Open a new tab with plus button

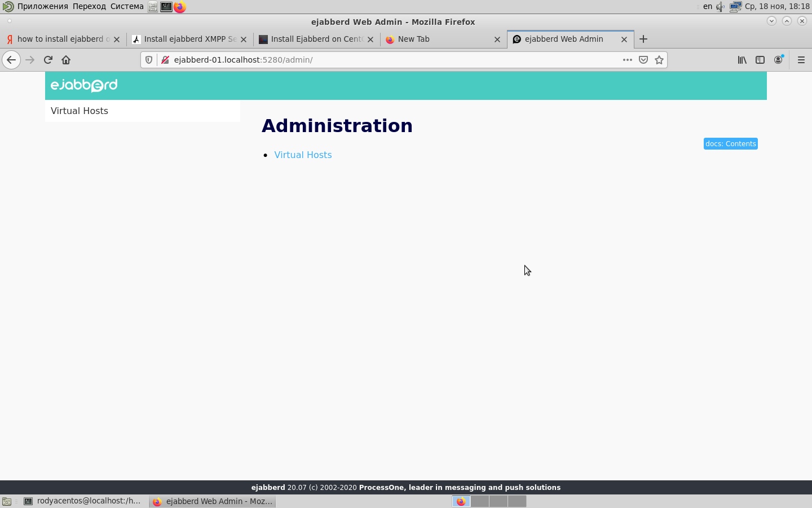(x=643, y=39)
